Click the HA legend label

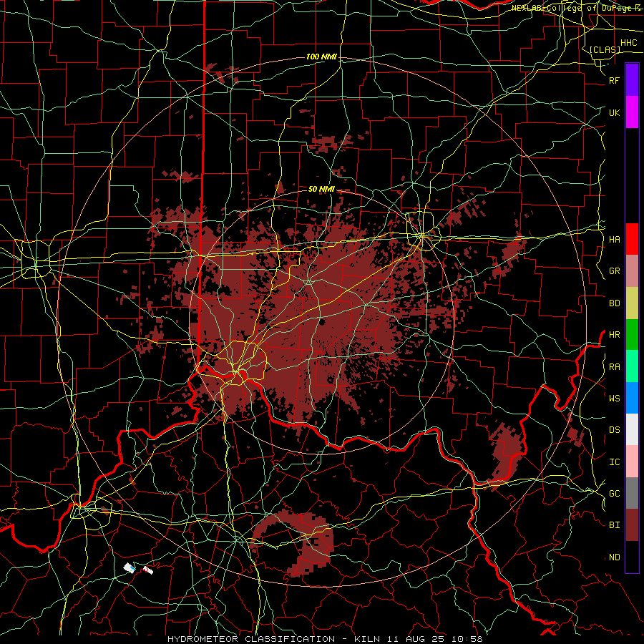click(614, 240)
